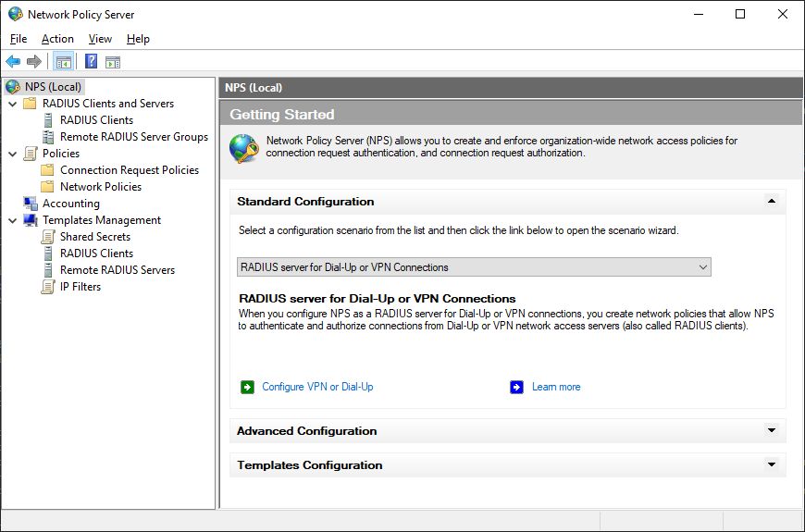This screenshot has height=532, width=805.
Task: Click the Connection Request Policies folder icon
Action: coord(47,170)
